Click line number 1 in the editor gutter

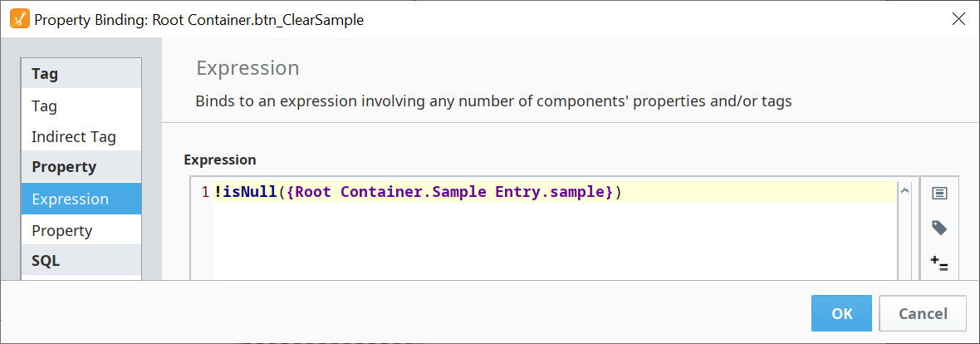click(x=204, y=192)
